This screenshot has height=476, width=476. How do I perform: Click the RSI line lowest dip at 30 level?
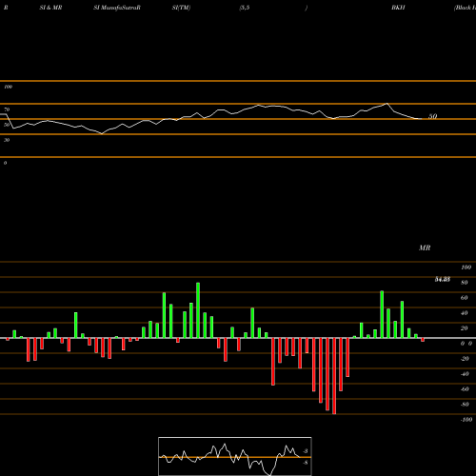(x=102, y=133)
